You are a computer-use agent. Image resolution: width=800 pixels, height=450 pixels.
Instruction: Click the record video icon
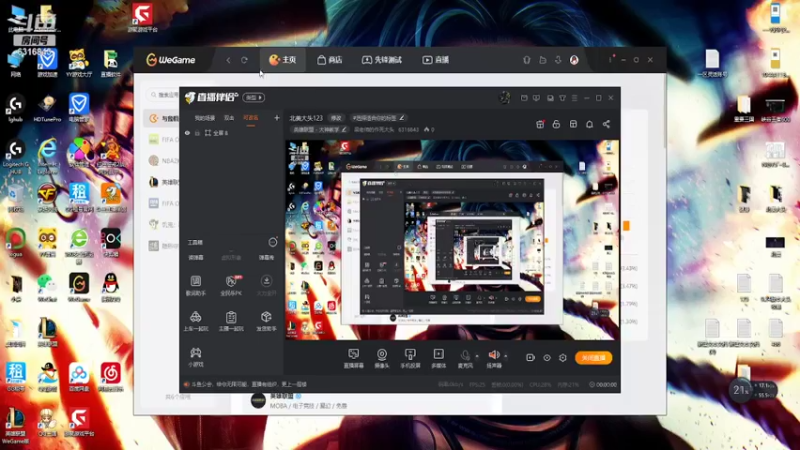click(x=531, y=358)
